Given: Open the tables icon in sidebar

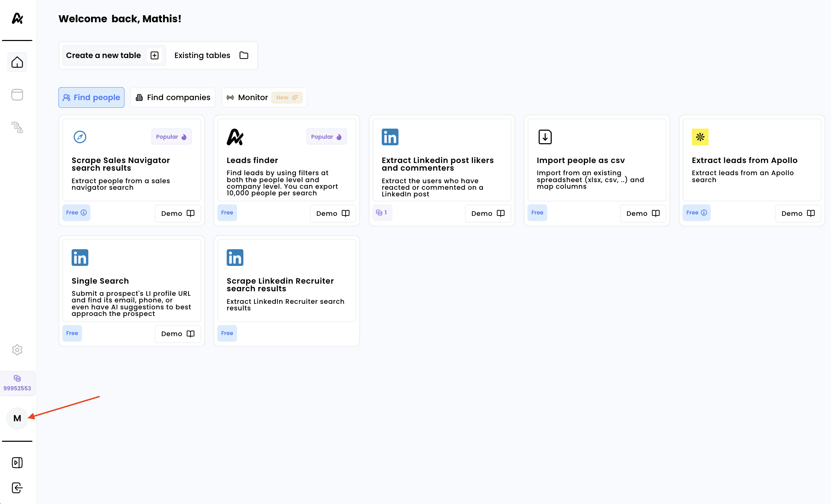Looking at the screenshot, I should (17, 95).
